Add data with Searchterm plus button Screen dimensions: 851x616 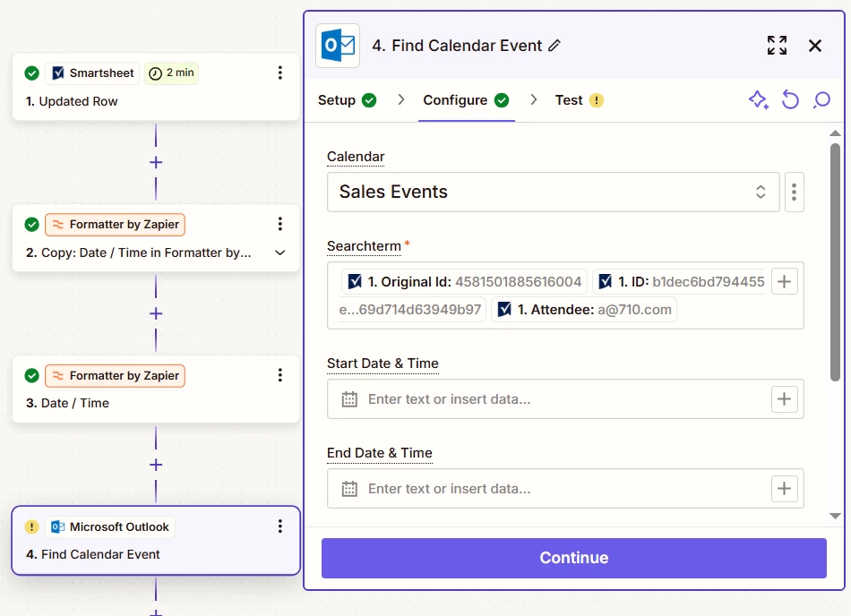[x=784, y=281]
